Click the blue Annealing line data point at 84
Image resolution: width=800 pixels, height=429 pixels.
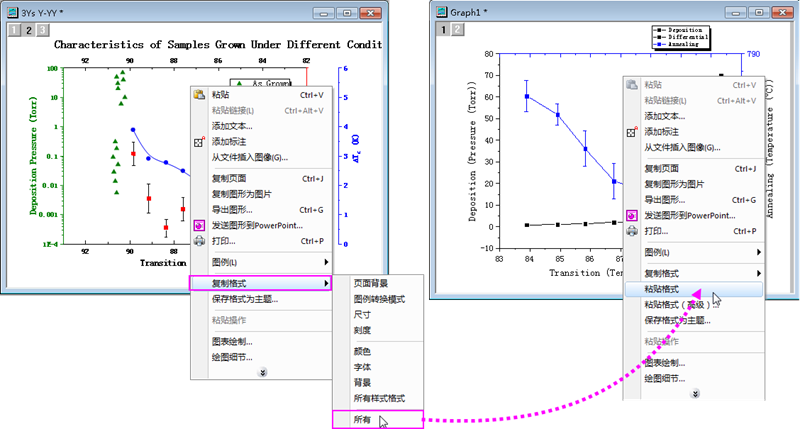click(x=527, y=97)
